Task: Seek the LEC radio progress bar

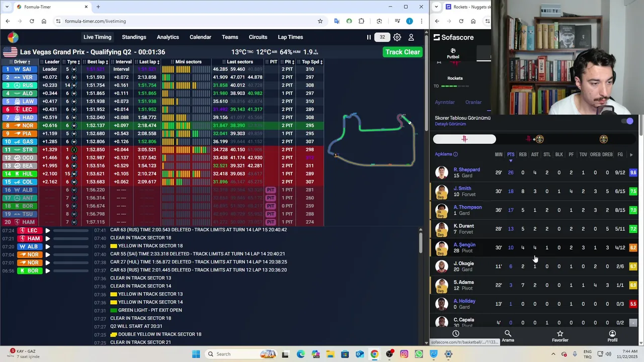Action: 70,230
